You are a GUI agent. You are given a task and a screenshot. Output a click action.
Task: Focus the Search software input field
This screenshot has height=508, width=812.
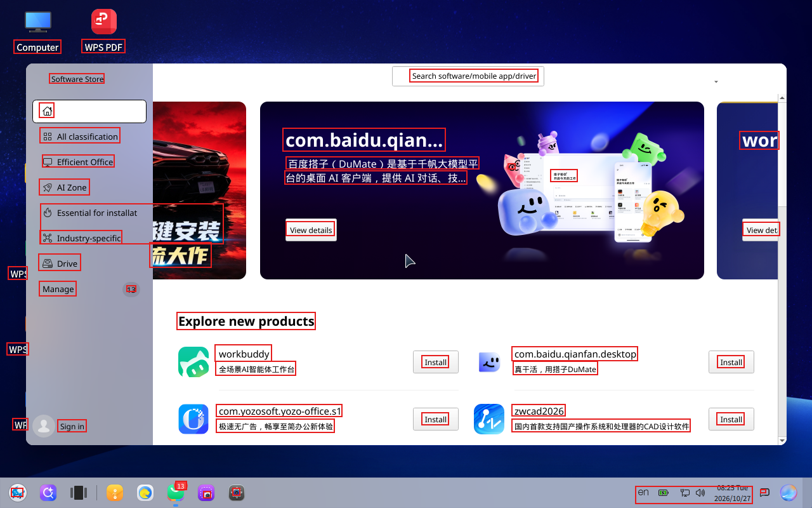tap(468, 76)
